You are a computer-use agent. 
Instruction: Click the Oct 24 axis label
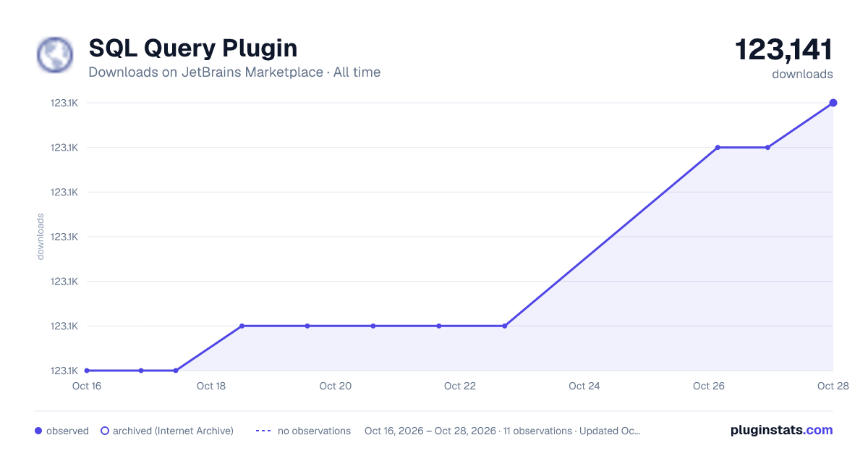click(x=584, y=386)
